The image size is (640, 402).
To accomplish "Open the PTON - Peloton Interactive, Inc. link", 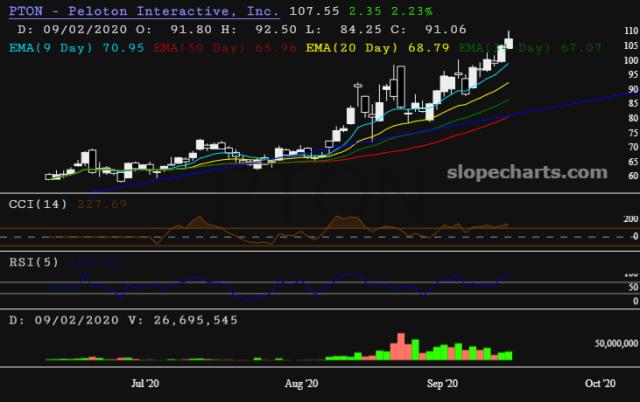I will click(x=144, y=11).
